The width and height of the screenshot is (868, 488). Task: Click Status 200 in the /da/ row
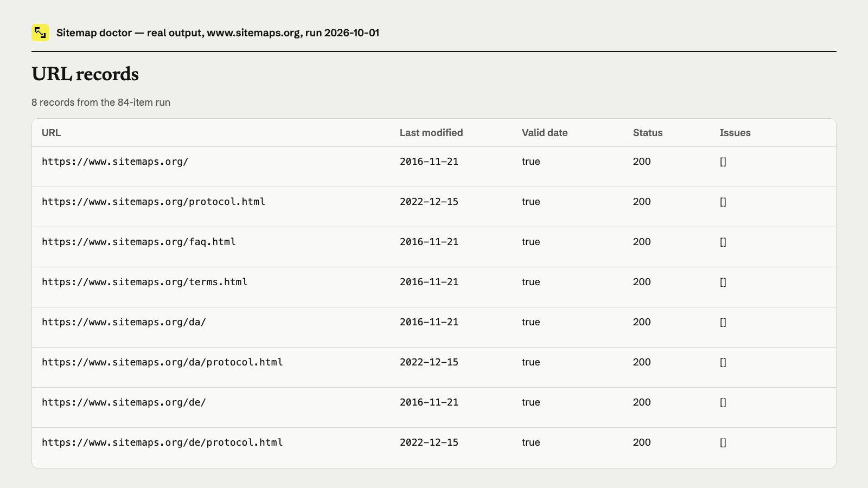pos(642,322)
